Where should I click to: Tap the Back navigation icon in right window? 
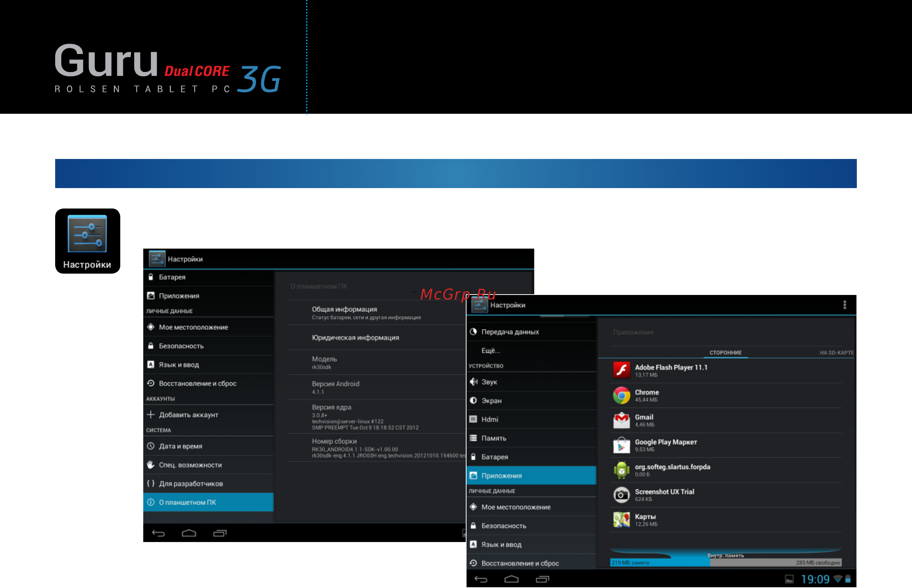(x=481, y=579)
